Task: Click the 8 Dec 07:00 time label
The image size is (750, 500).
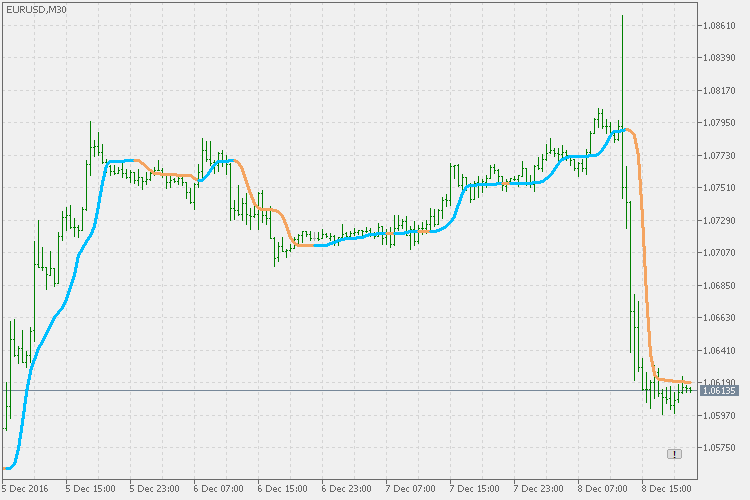Action: tap(602, 489)
